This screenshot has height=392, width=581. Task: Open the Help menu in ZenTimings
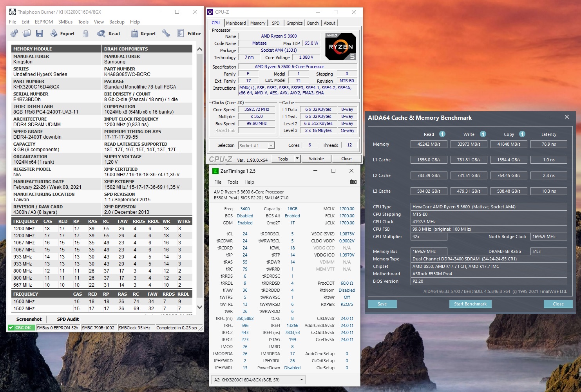point(249,182)
